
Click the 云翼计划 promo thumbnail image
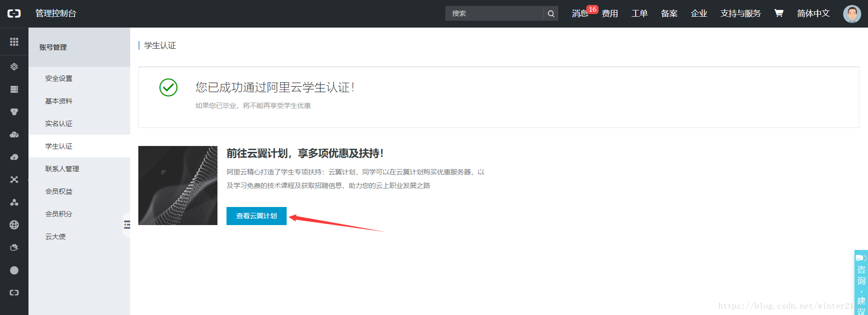coord(178,185)
